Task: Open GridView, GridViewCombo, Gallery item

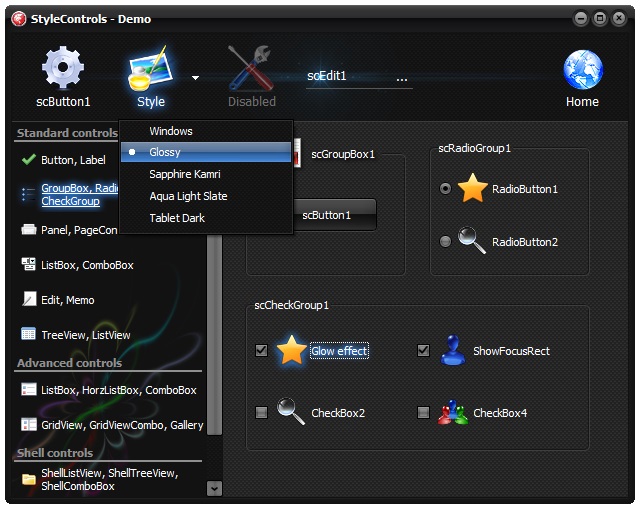Action: coord(122,425)
